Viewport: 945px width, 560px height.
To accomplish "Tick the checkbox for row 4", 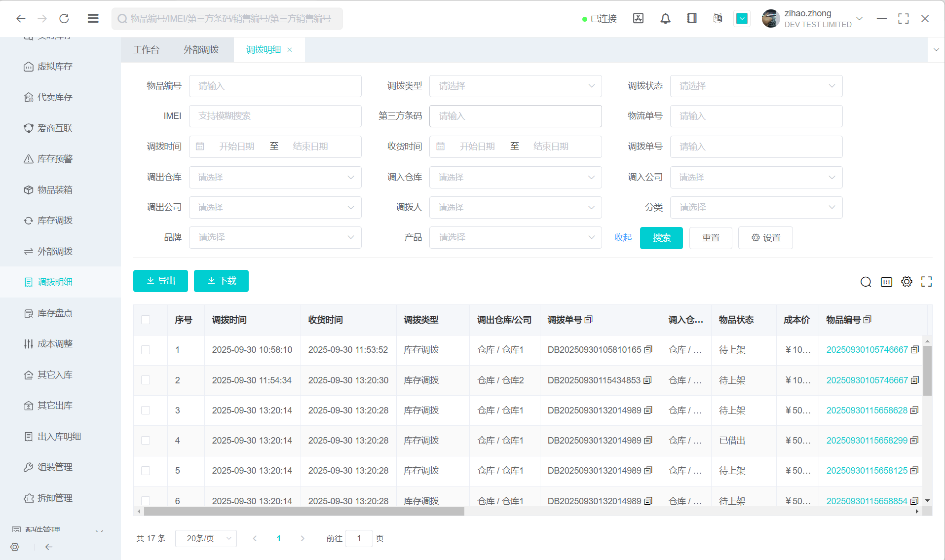I will pos(146,441).
